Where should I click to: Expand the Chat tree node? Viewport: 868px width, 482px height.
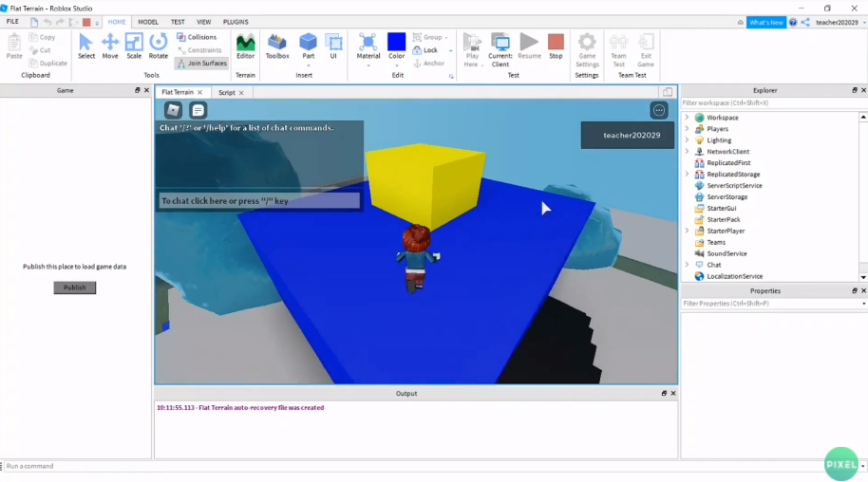tap(687, 265)
